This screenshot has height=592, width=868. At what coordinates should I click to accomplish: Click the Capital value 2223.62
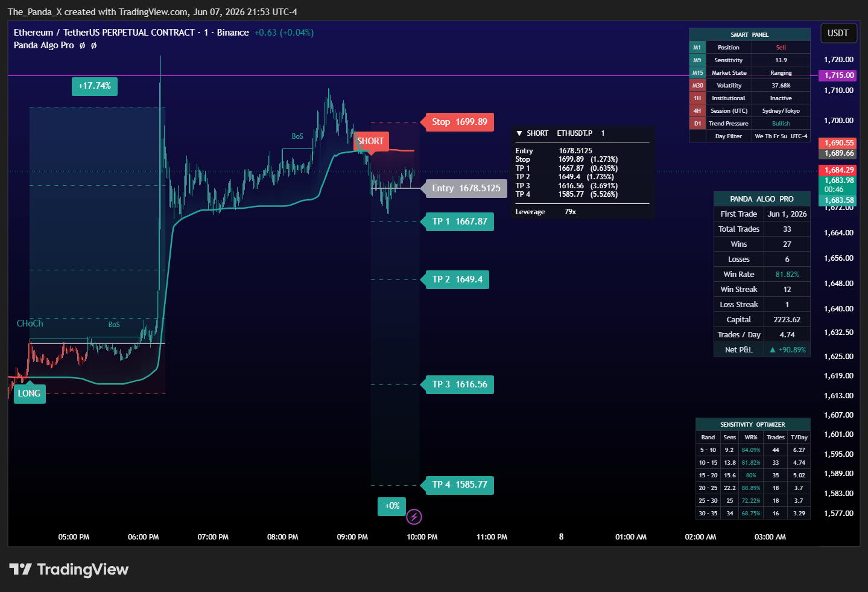click(787, 320)
